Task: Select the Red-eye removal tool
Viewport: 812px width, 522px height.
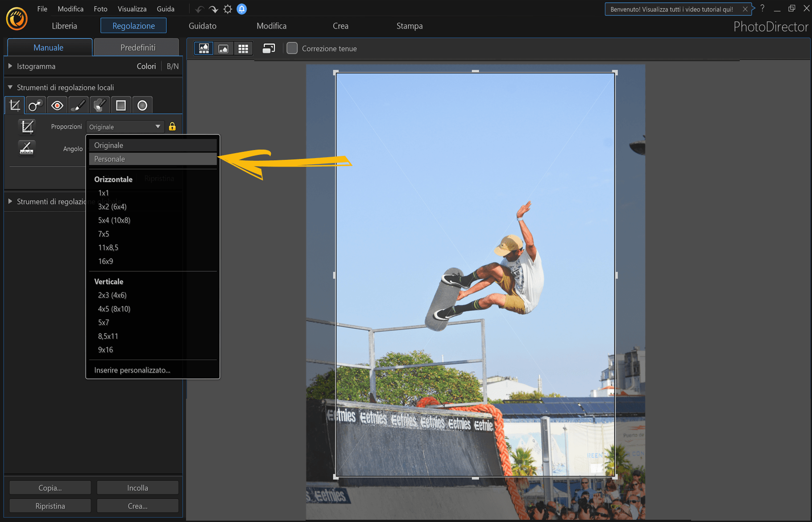Action: point(57,105)
